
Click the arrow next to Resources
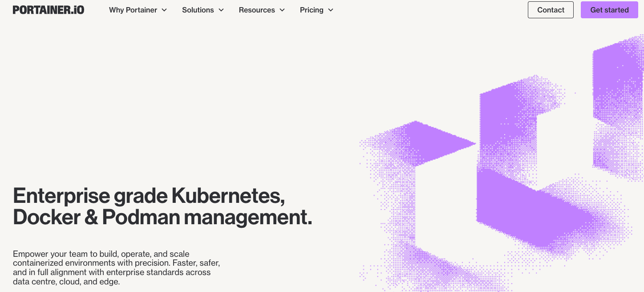click(x=282, y=10)
